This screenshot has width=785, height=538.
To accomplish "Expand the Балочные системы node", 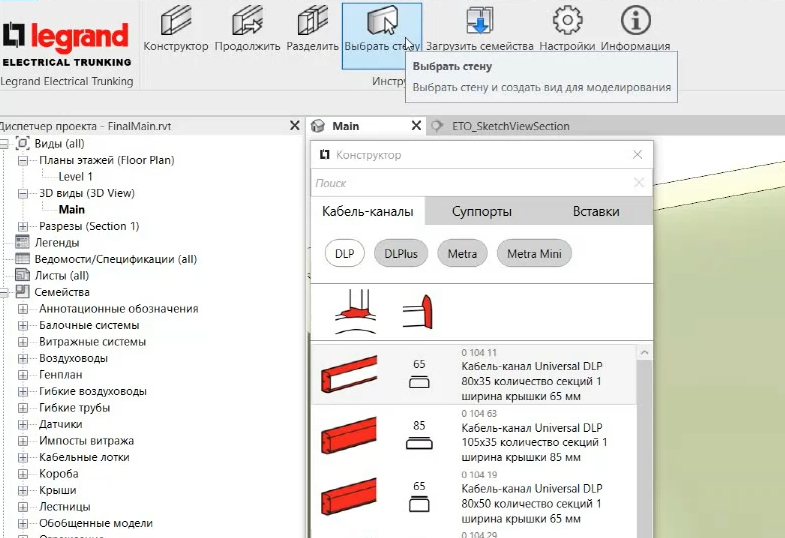I will (23, 325).
